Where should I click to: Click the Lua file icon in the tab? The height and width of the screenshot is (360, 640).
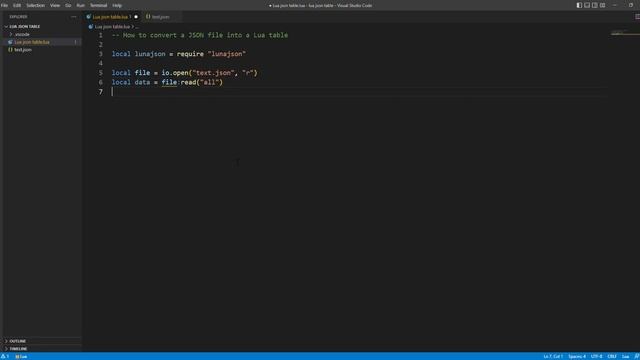tap(89, 17)
